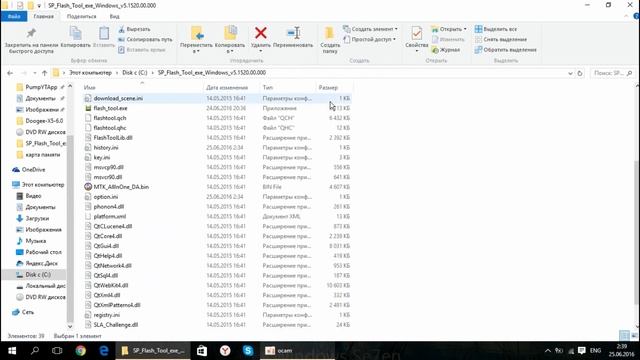Click navigation pane scrollbar down arrow

coord(70,326)
